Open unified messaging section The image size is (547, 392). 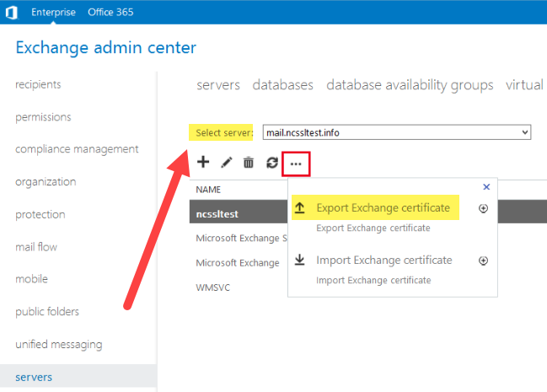tap(59, 345)
